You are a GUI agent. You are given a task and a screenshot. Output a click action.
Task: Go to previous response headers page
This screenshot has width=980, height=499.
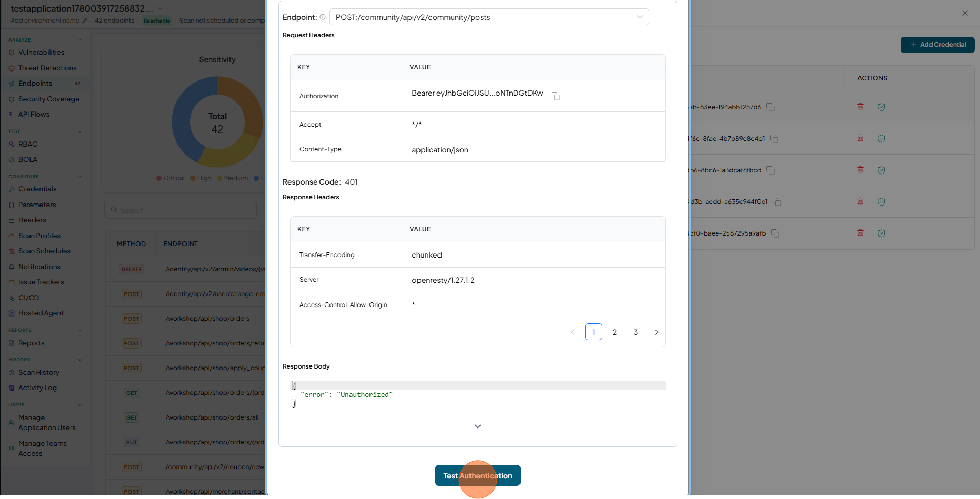(x=573, y=332)
